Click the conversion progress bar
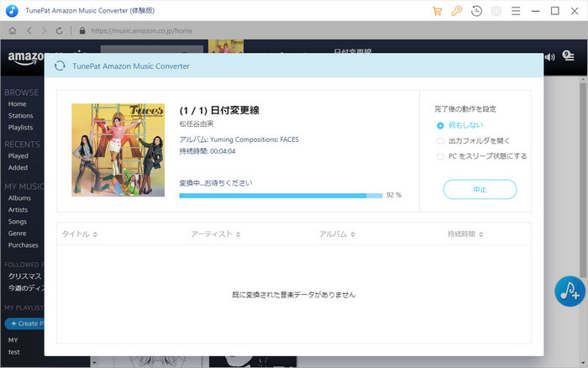Viewport: 588px width, 368px height. [281, 196]
